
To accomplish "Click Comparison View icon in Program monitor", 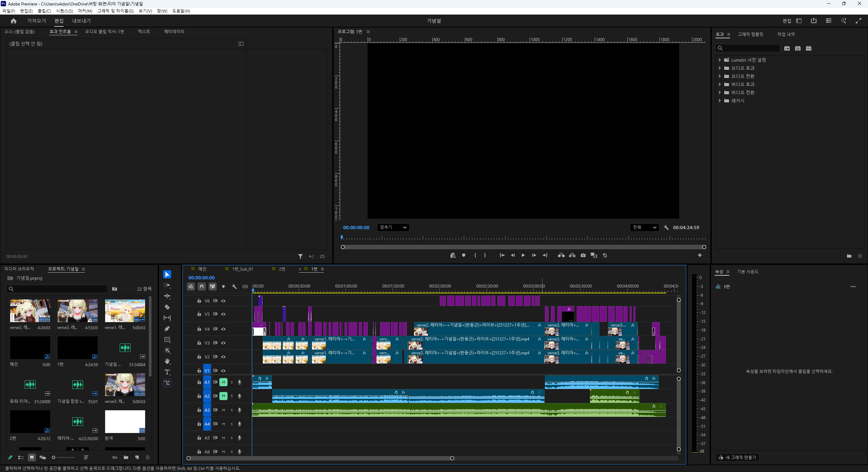I will [594, 255].
